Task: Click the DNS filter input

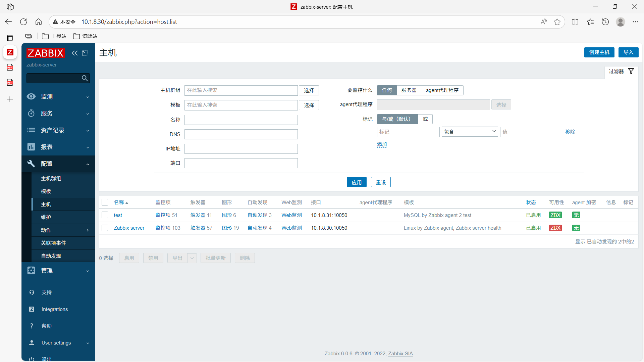Action: 241,134
